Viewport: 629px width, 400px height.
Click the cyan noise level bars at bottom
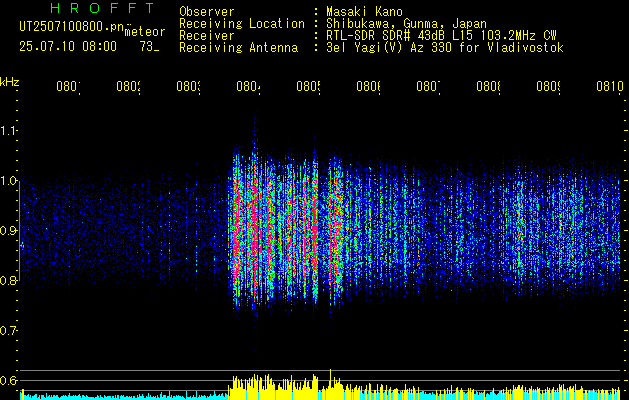pyautogui.click(x=124, y=396)
